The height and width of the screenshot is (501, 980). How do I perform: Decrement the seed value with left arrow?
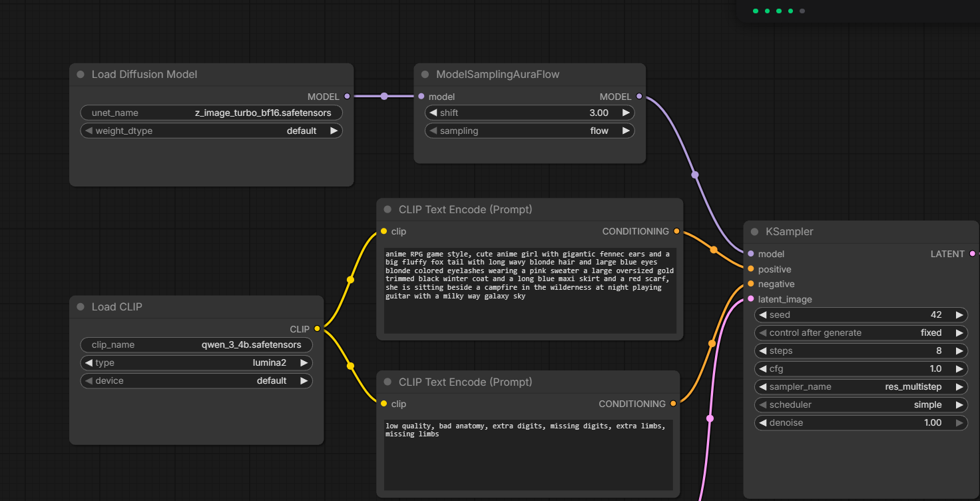pyautogui.click(x=763, y=314)
